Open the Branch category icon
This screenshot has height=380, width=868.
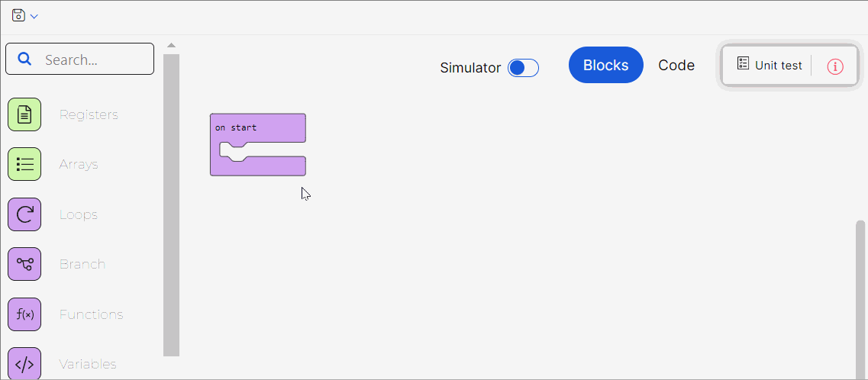click(24, 264)
